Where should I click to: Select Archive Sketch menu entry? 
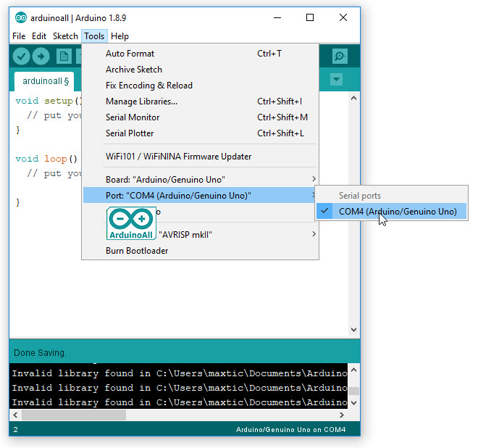pyautogui.click(x=201, y=70)
